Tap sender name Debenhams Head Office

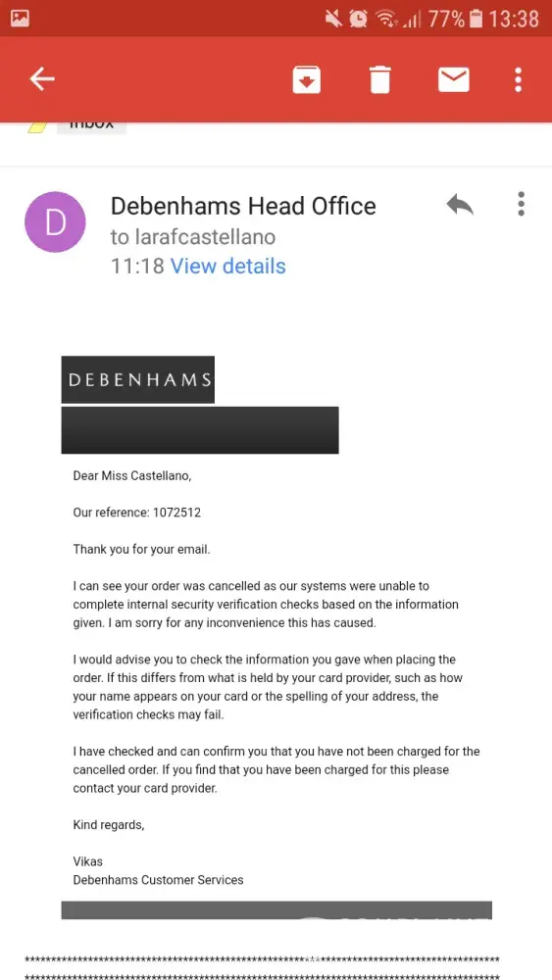point(243,206)
